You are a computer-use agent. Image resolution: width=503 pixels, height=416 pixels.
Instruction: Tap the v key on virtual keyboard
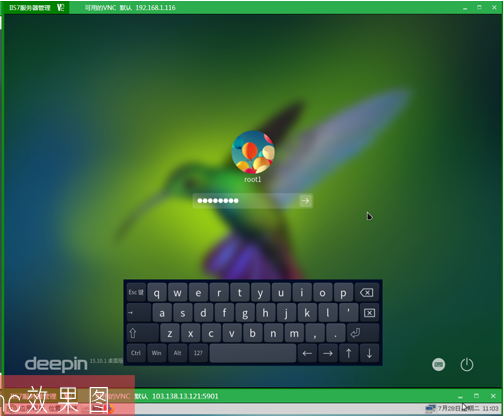[232, 333]
